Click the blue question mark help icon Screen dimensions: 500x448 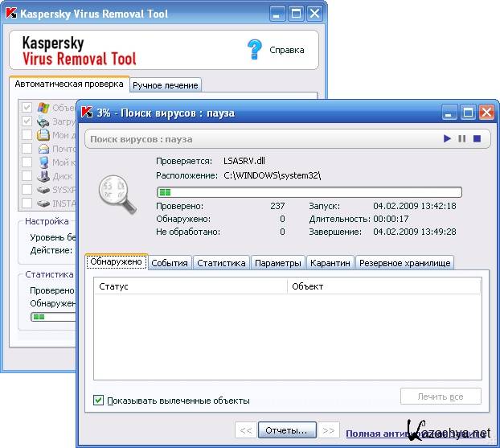[254, 50]
